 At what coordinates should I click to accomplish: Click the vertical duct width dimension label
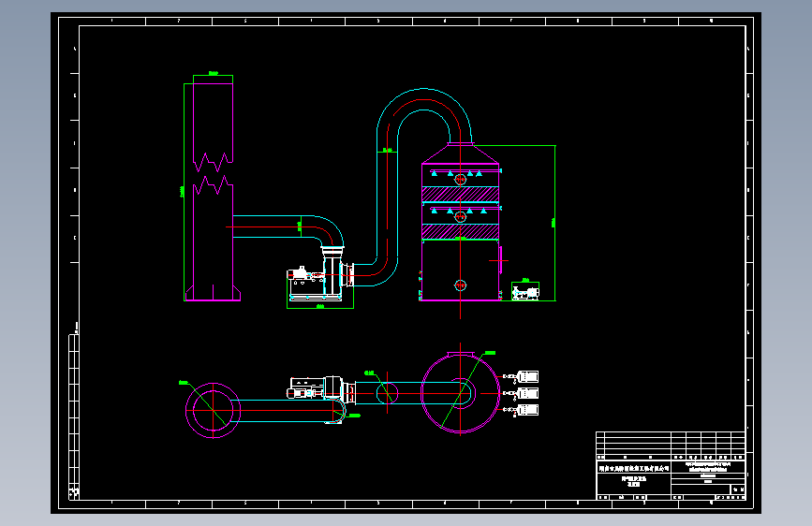coord(387,150)
